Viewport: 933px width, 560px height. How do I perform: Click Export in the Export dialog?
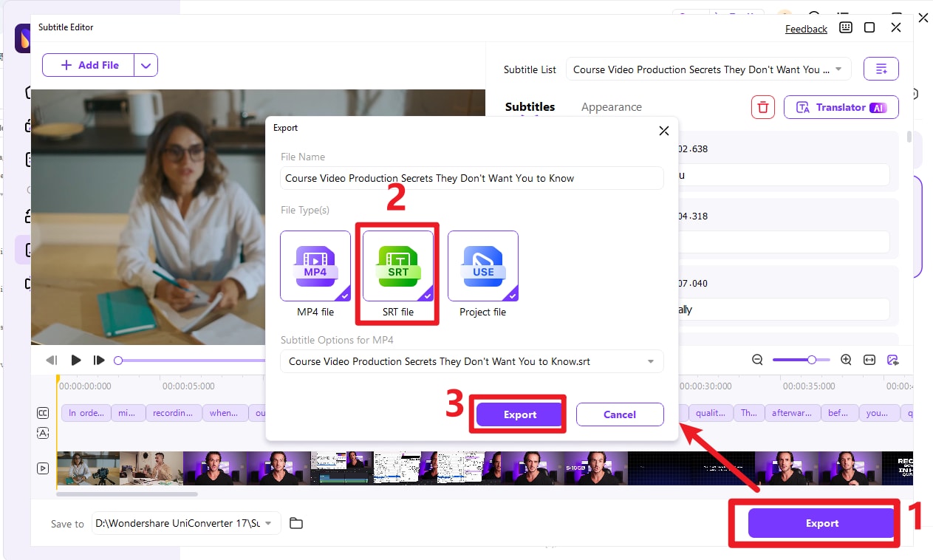(518, 414)
